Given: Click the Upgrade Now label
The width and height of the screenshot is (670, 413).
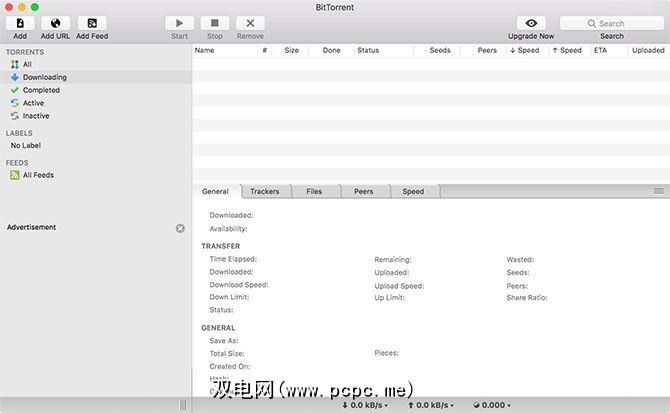Looking at the screenshot, I should 531,36.
